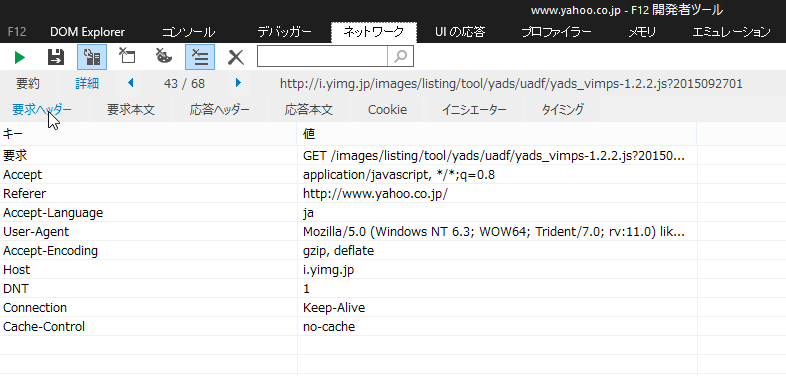Open the イニシエーター tab
Screen dimensions: 786x376
(474, 110)
